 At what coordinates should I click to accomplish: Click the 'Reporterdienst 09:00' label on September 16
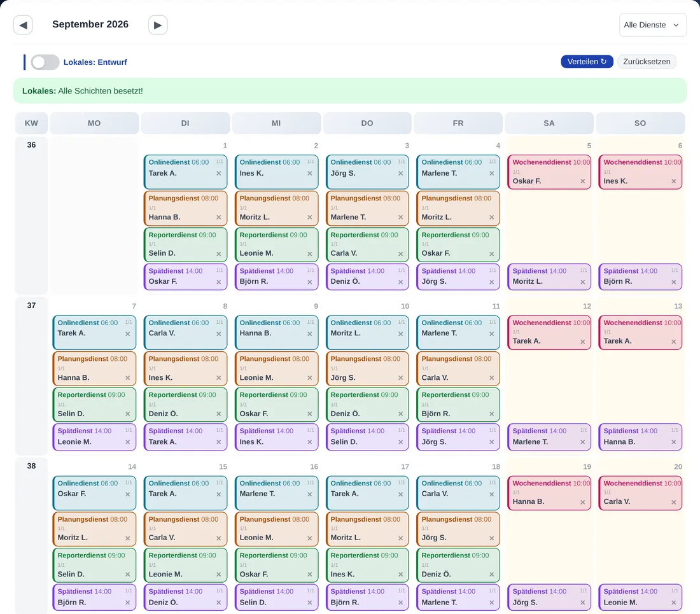[x=273, y=555]
